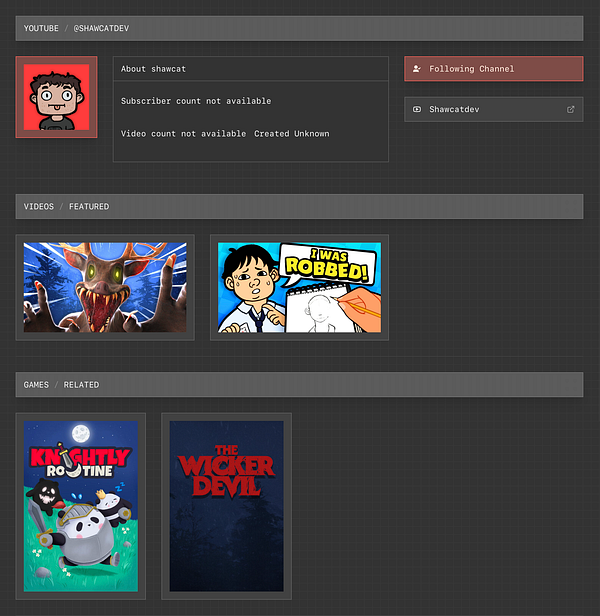Click the 'Created Unknown' text
The height and width of the screenshot is (616, 600).
pyautogui.click(x=292, y=134)
